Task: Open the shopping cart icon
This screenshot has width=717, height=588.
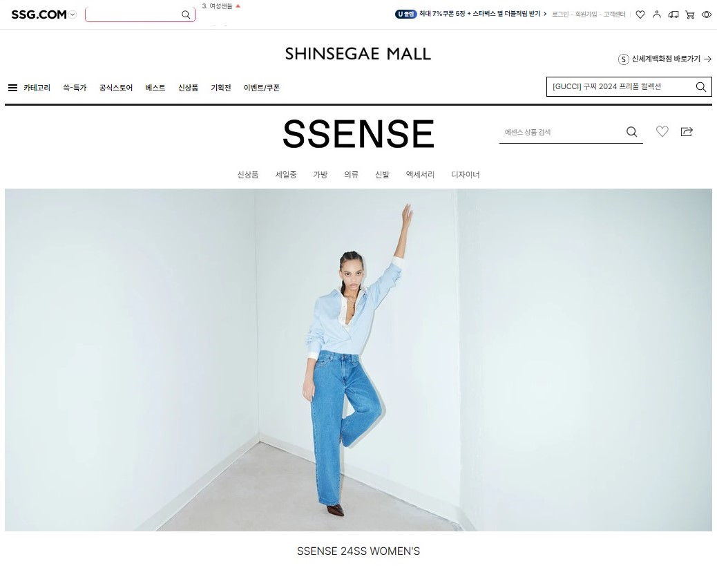Action: coord(689,15)
